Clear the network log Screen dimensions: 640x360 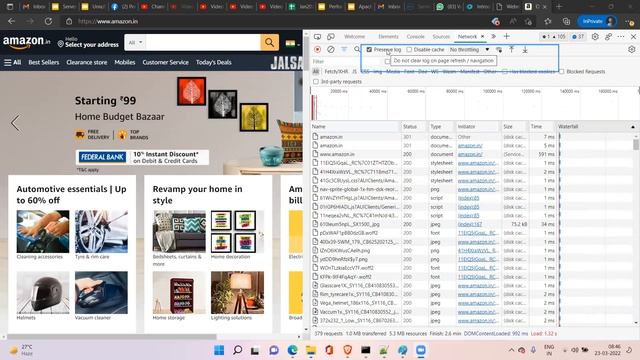pos(331,49)
